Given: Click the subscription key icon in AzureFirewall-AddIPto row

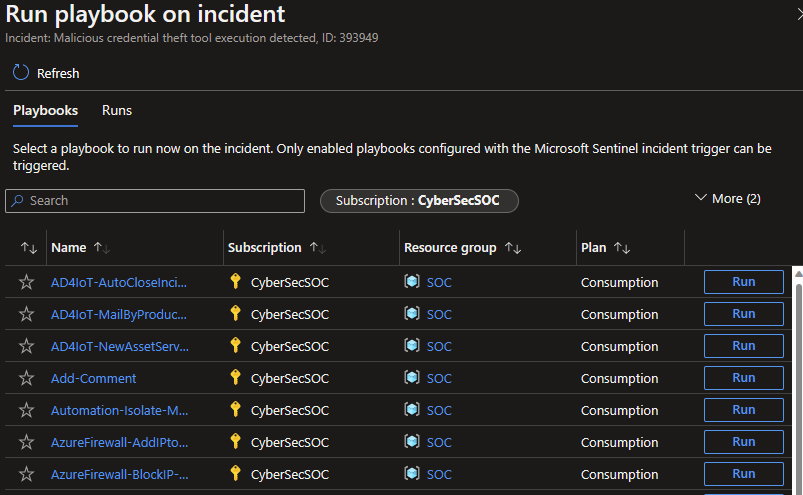Looking at the screenshot, I should (x=236, y=441).
